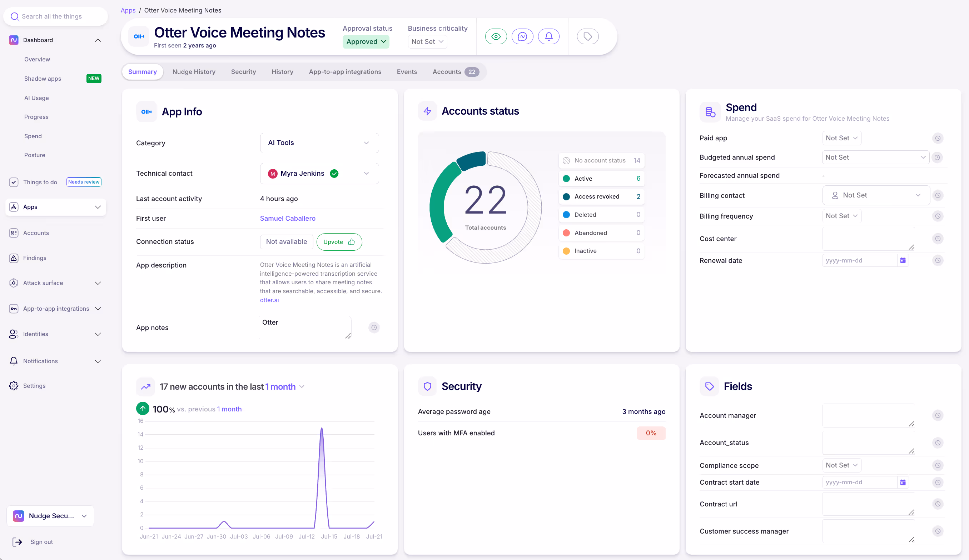The height and width of the screenshot is (560, 969).
Task: Toggle the Inactive status legend entry
Action: [601, 251]
